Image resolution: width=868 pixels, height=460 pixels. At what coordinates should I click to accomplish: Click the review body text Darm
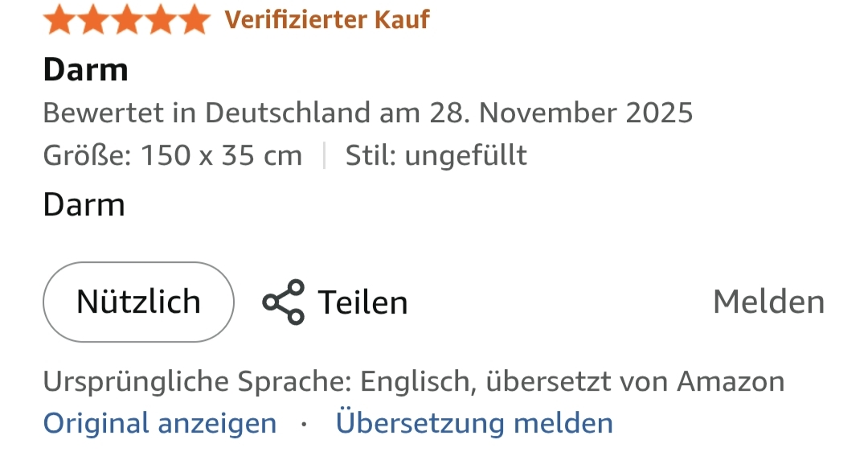(x=84, y=205)
